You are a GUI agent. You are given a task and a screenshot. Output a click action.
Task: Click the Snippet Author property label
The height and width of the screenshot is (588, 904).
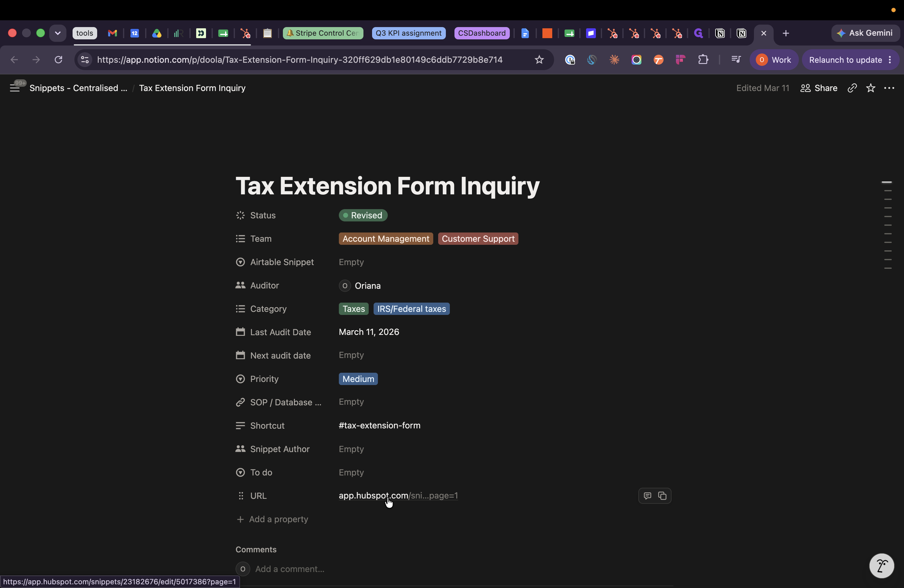(280, 449)
